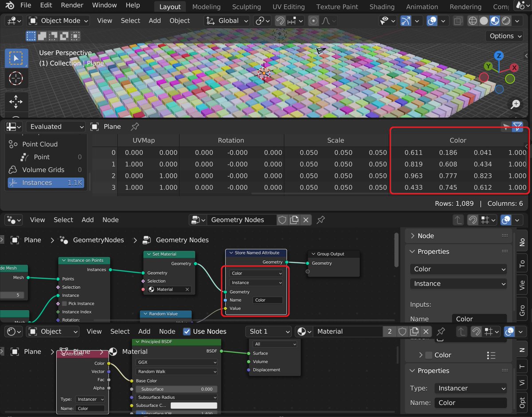Viewport: 532px width, 417px height.
Task: Click the Subsurface value slider on Principled BSDF
Action: pos(176,389)
